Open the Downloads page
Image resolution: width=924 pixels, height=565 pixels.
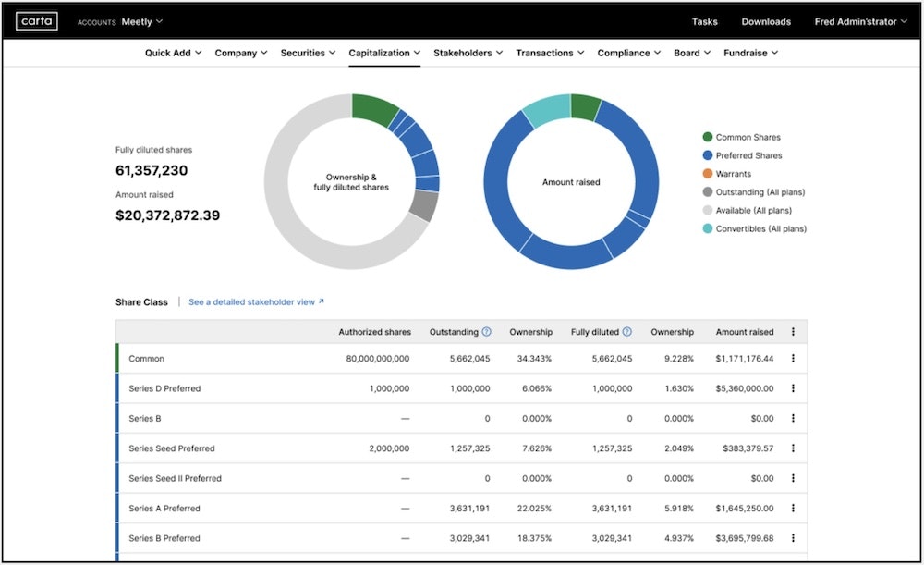[x=765, y=21]
